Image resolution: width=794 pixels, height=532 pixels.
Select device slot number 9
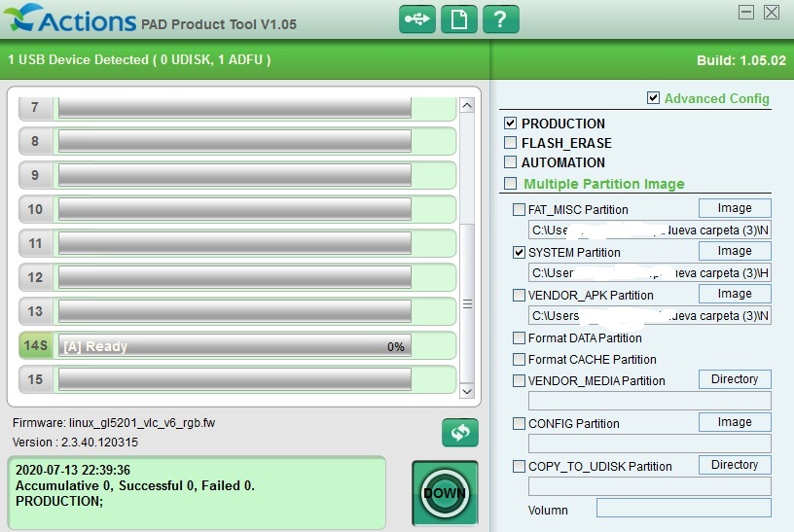click(35, 175)
